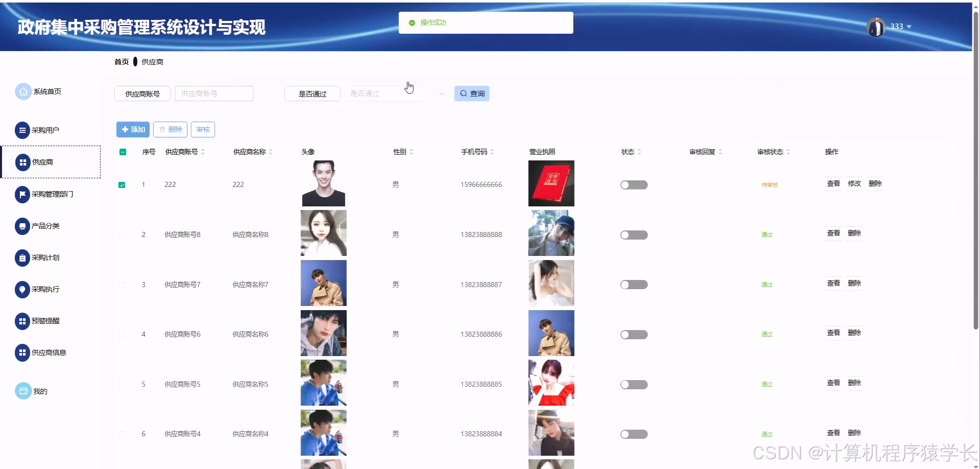980x469 pixels.
Task: Click 首页 in the breadcrumb
Action: click(x=121, y=61)
